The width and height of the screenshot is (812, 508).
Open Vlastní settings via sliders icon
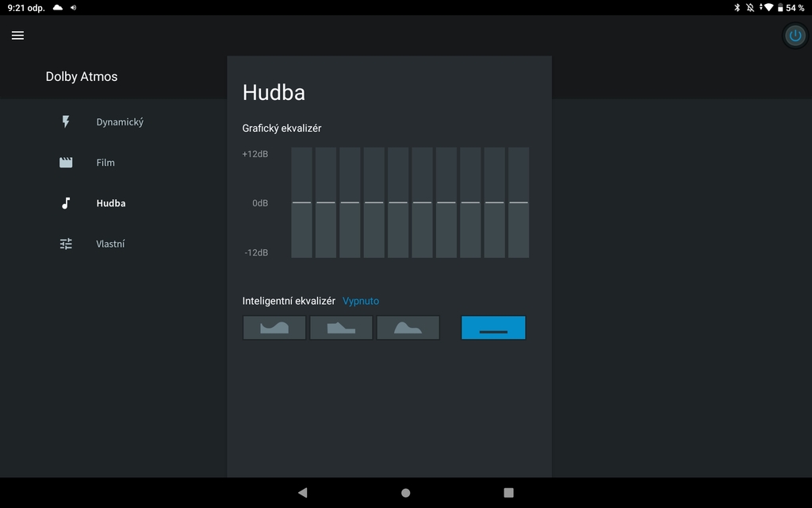click(65, 244)
